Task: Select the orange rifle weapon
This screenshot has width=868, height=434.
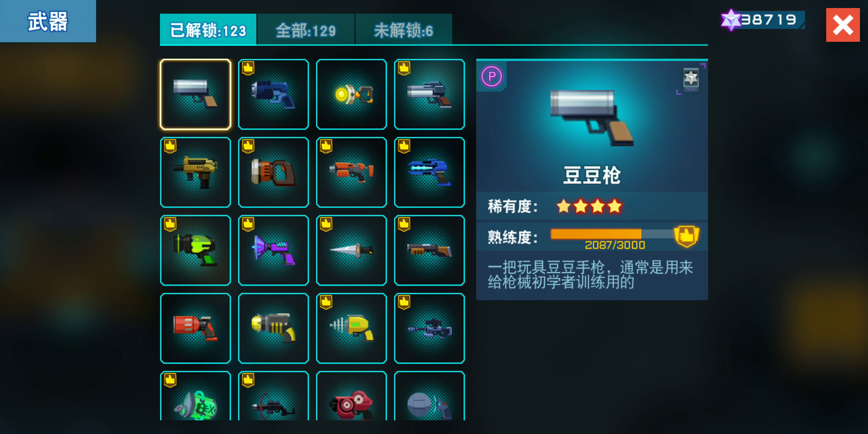Action: click(351, 172)
